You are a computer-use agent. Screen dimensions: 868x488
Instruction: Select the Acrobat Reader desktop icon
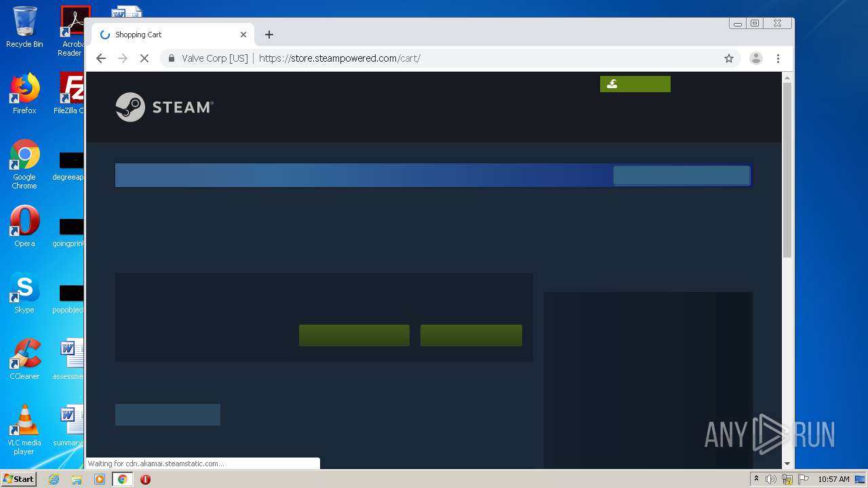72,31
